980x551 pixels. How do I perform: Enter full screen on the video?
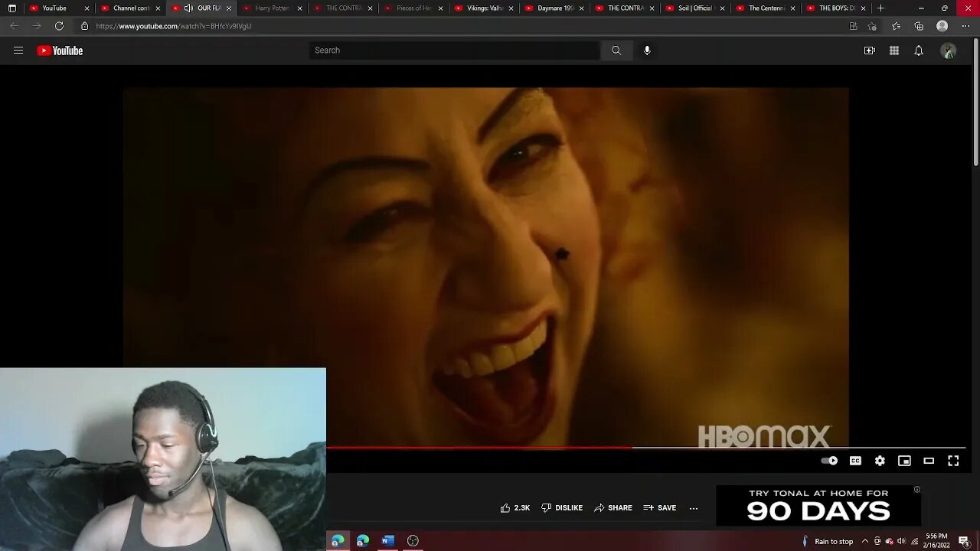(953, 461)
